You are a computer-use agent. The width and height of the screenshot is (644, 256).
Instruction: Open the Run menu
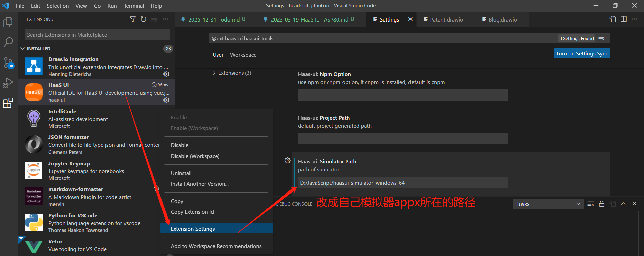[112, 6]
